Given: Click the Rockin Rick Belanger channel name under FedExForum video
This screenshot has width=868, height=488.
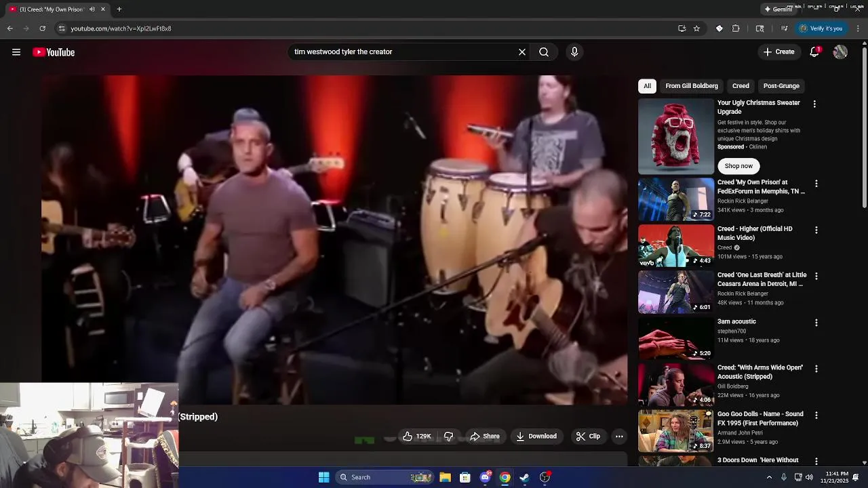Looking at the screenshot, I should tap(743, 201).
